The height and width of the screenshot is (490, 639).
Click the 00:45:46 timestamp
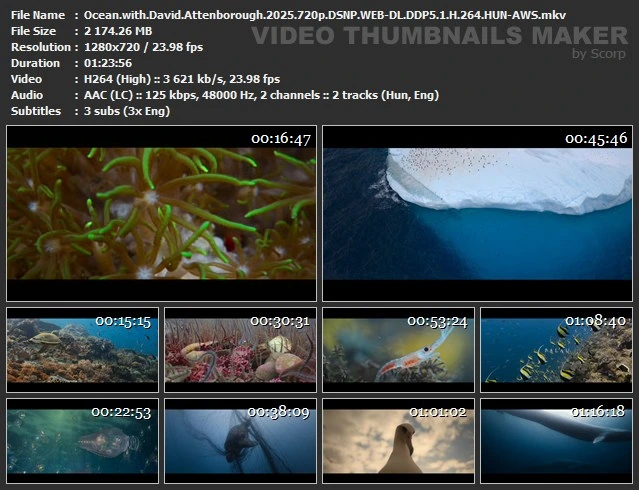point(596,139)
